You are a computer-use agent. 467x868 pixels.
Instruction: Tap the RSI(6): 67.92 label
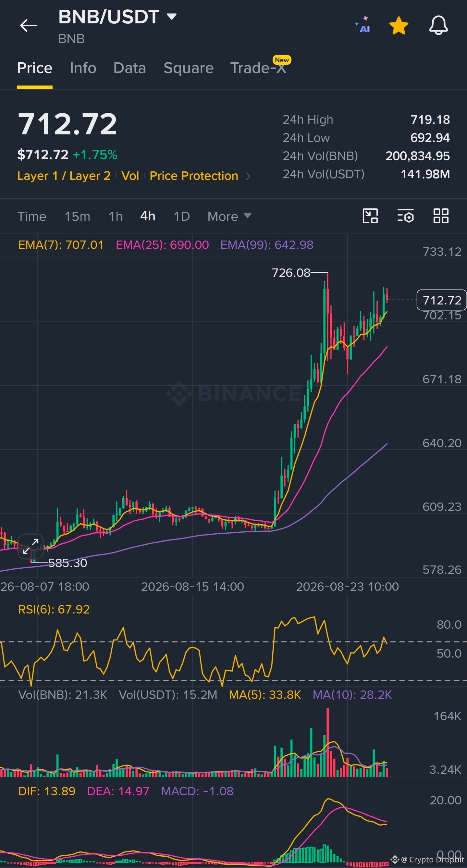click(x=54, y=610)
